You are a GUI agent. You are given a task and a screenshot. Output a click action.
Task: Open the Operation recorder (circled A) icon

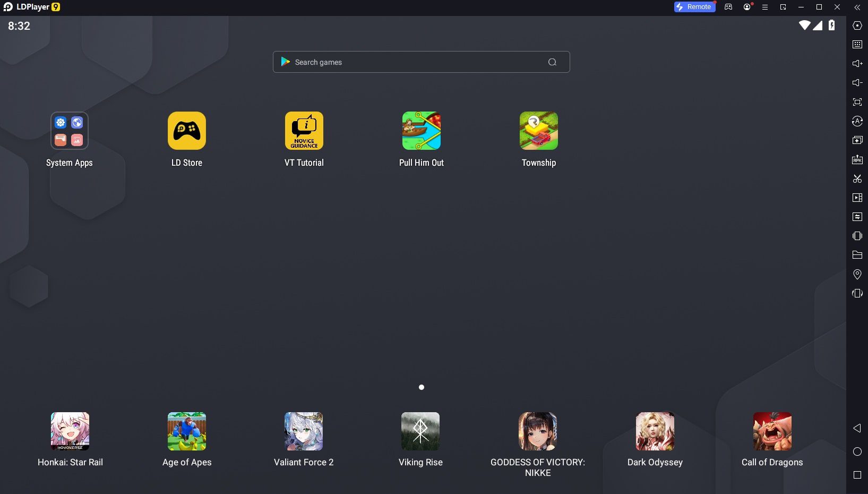pyautogui.click(x=857, y=121)
